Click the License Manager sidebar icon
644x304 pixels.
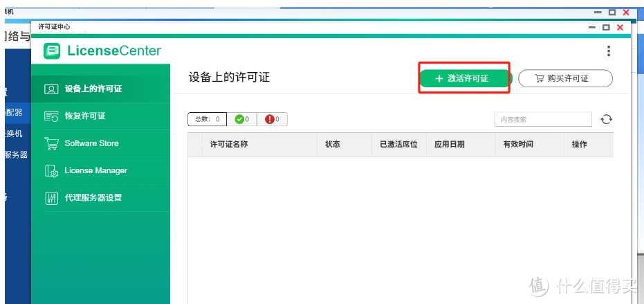51,171
